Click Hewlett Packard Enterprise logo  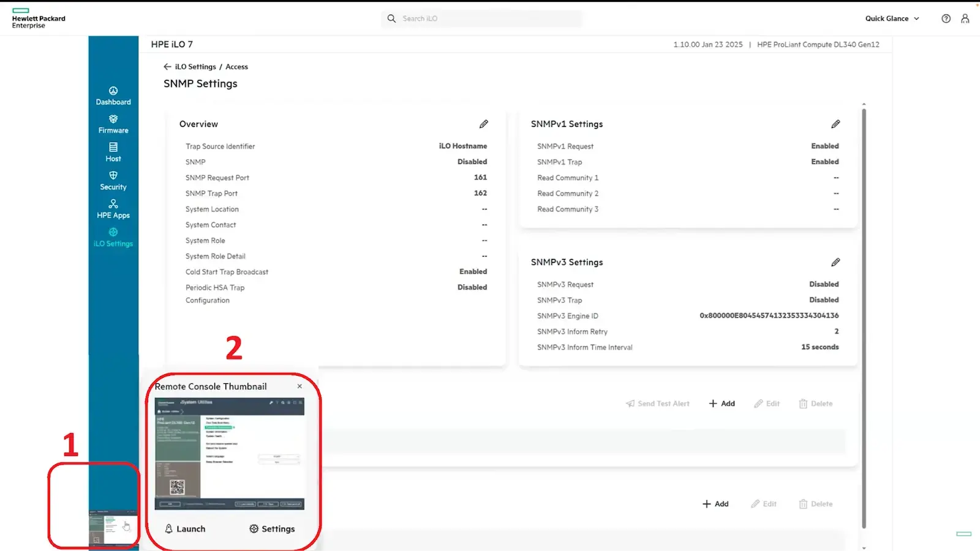tap(39, 18)
